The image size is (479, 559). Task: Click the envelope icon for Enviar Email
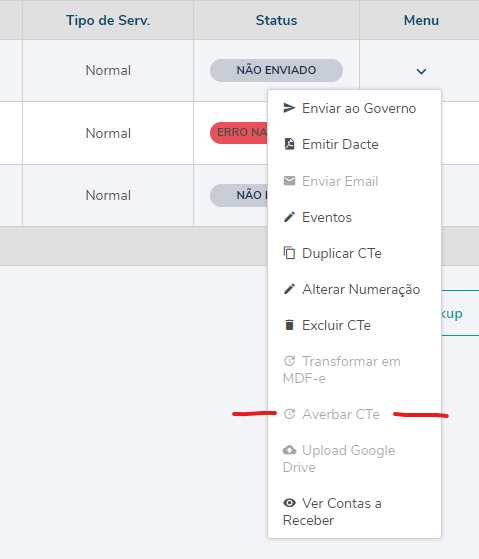[x=289, y=181]
